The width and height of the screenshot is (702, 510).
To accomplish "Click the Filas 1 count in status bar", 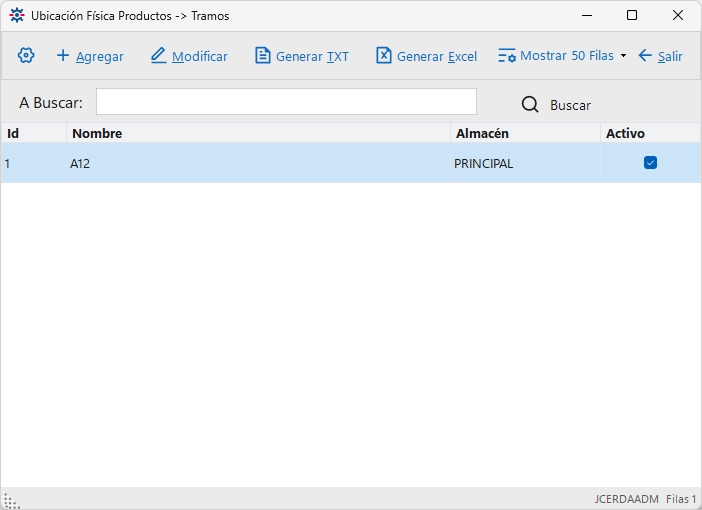I will [x=681, y=499].
